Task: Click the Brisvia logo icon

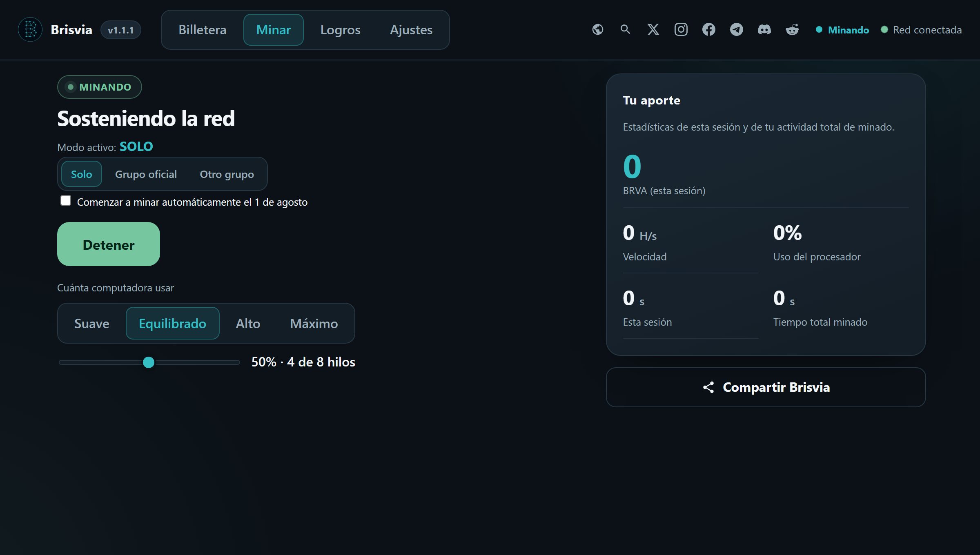Action: coord(30,29)
